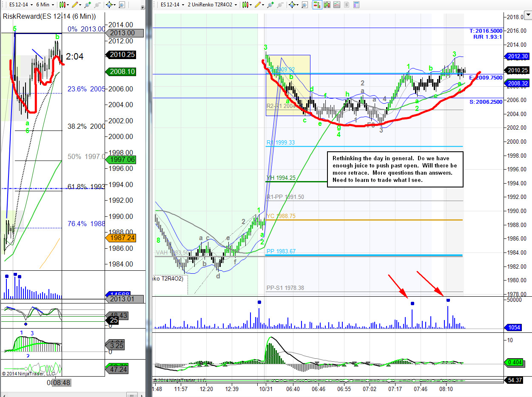Click the RiskReward(ES 12-14 (6 Min)) label
The height and width of the screenshot is (397, 532).
(49, 16)
